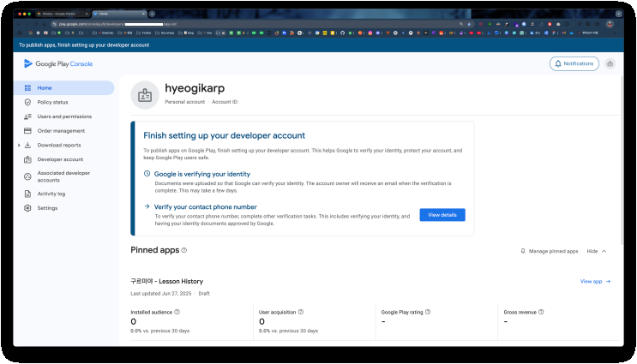Open Manage pinned apps
The height and width of the screenshot is (364, 637).
click(x=550, y=251)
